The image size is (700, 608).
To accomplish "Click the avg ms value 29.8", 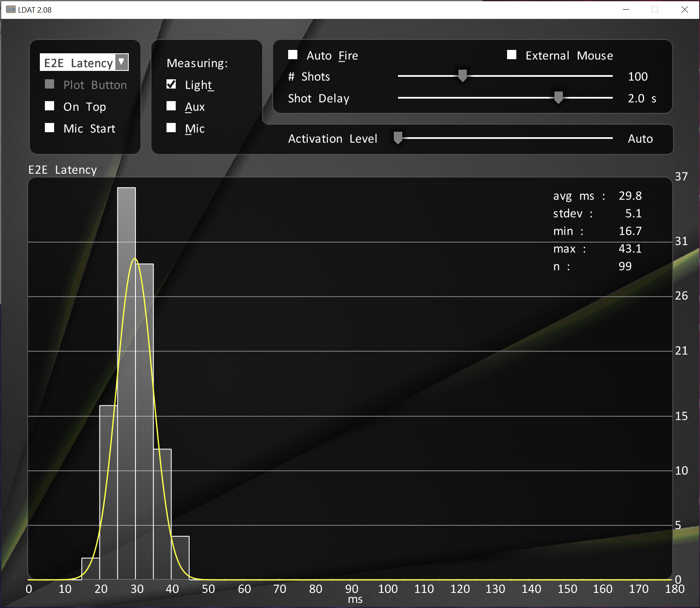I will pyautogui.click(x=630, y=196).
